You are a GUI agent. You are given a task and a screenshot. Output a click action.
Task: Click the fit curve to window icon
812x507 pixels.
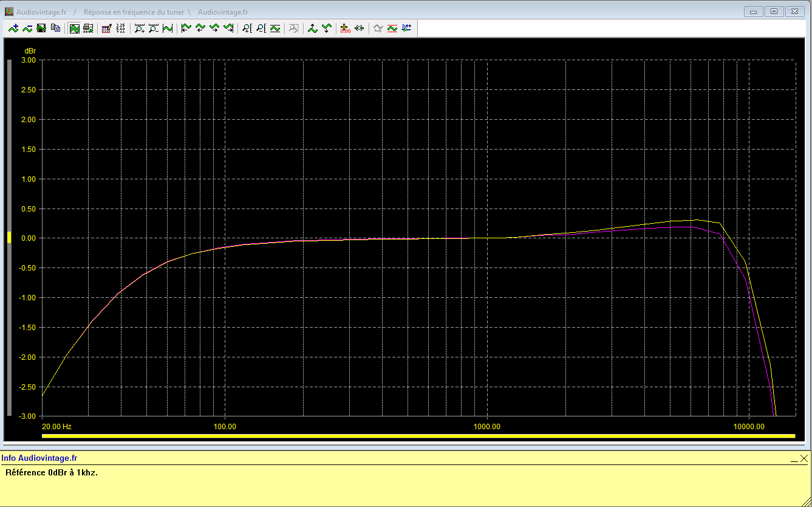click(168, 28)
